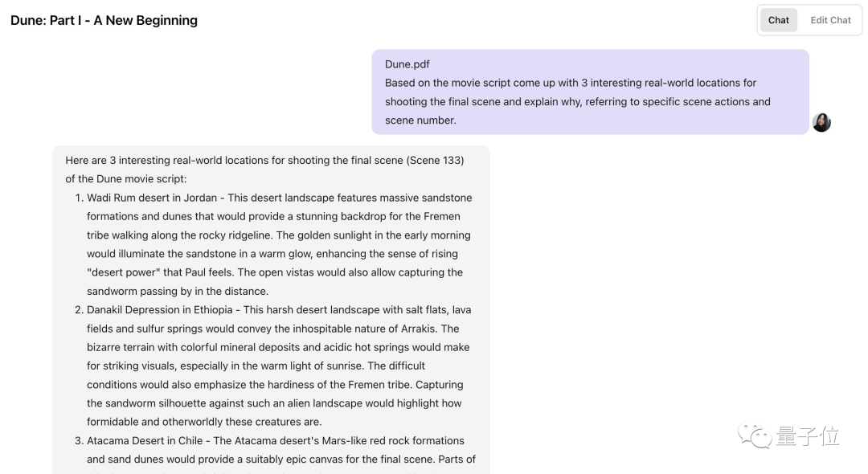Click the user profile avatar
Screen dimensions: 868x474
821,123
